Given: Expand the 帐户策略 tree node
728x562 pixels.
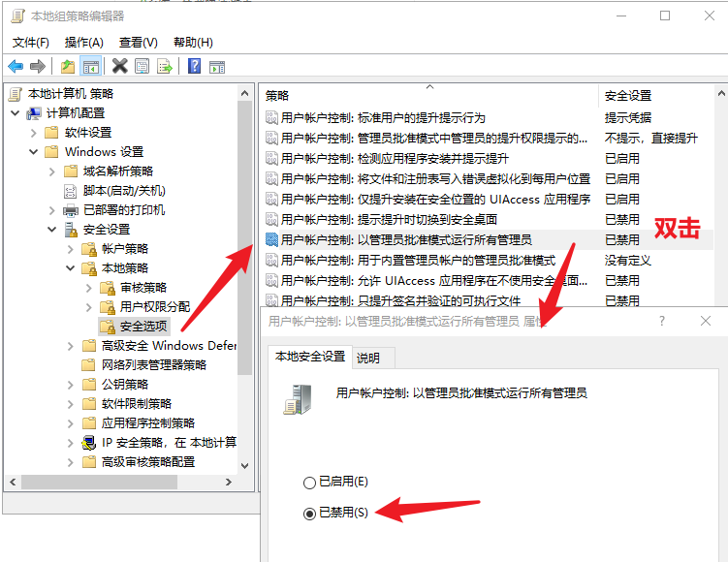Looking at the screenshot, I should click(x=72, y=249).
